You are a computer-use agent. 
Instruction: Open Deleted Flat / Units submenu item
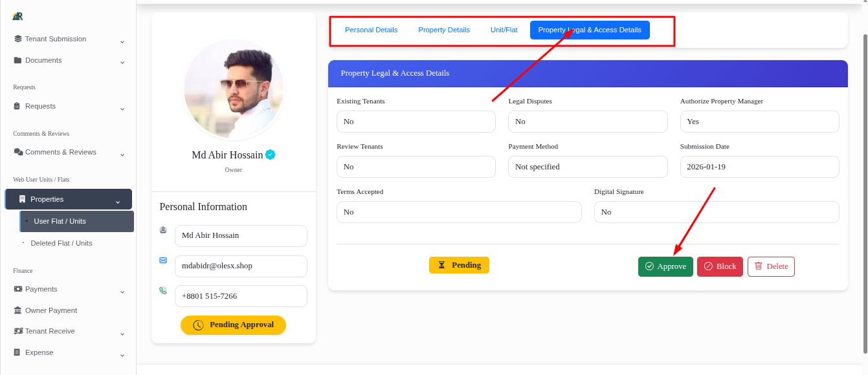point(61,243)
